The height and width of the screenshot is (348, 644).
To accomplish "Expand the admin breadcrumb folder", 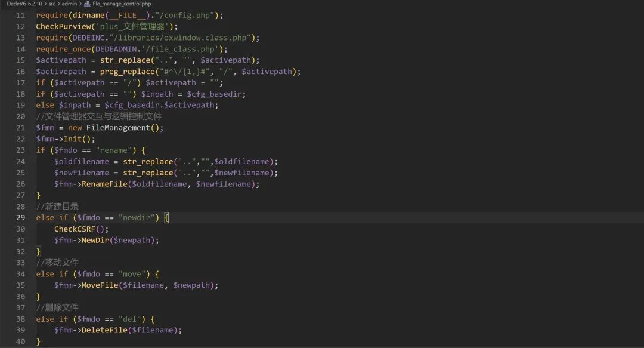I will (x=69, y=4).
